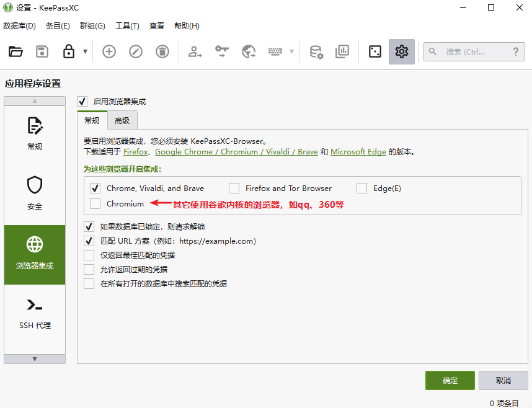Click the 取消 button
532x408 pixels.
[x=503, y=380]
